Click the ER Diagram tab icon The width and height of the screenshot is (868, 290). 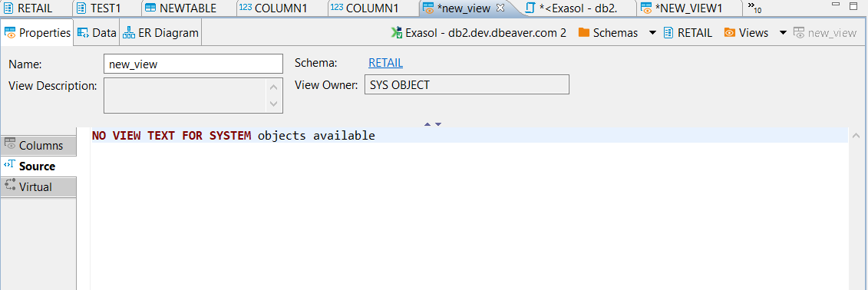click(x=129, y=33)
